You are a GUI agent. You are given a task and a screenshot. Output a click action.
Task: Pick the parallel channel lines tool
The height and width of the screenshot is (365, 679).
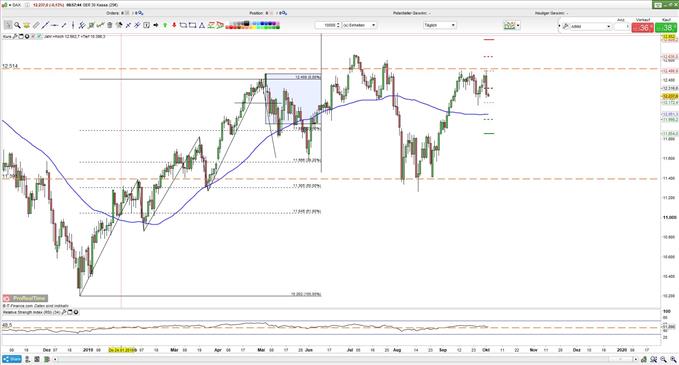[x=82, y=25]
